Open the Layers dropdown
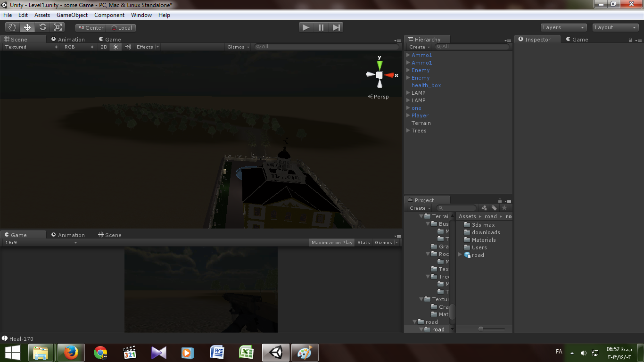Image resolution: width=644 pixels, height=362 pixels. point(563,27)
